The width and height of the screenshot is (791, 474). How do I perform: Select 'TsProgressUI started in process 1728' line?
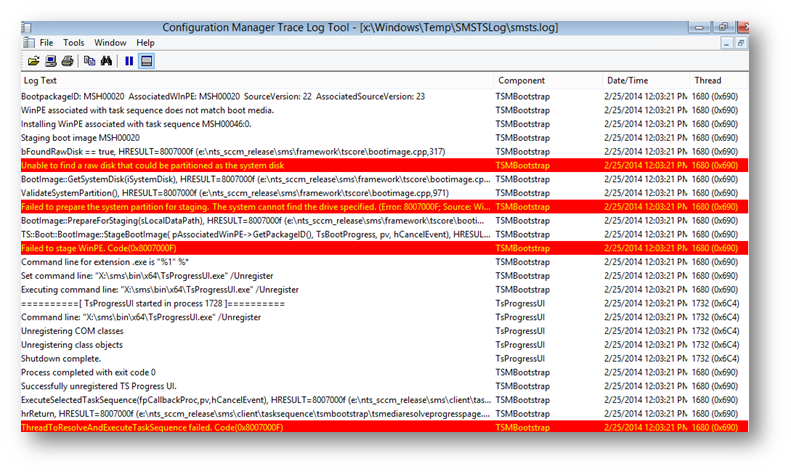(x=385, y=304)
